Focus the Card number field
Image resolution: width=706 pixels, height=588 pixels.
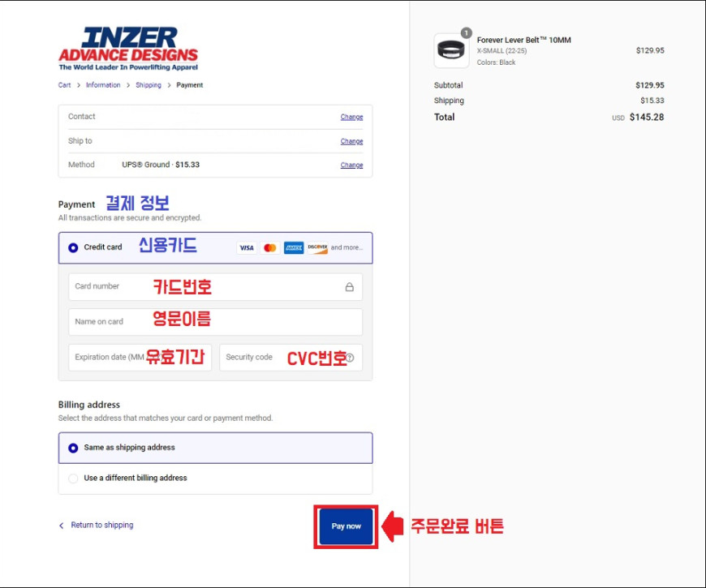click(x=215, y=287)
